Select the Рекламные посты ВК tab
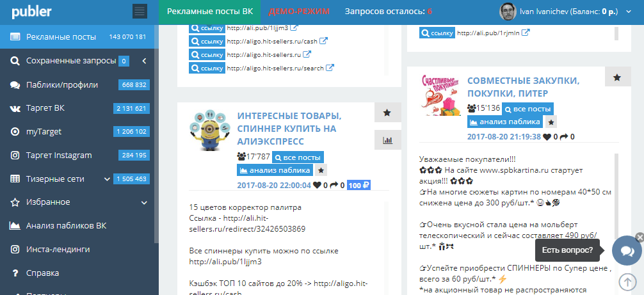Screen dimensions: 644x295 (x=210, y=12)
